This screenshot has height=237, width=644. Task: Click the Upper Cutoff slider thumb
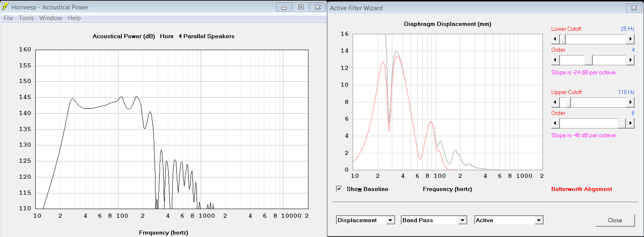[568, 102]
